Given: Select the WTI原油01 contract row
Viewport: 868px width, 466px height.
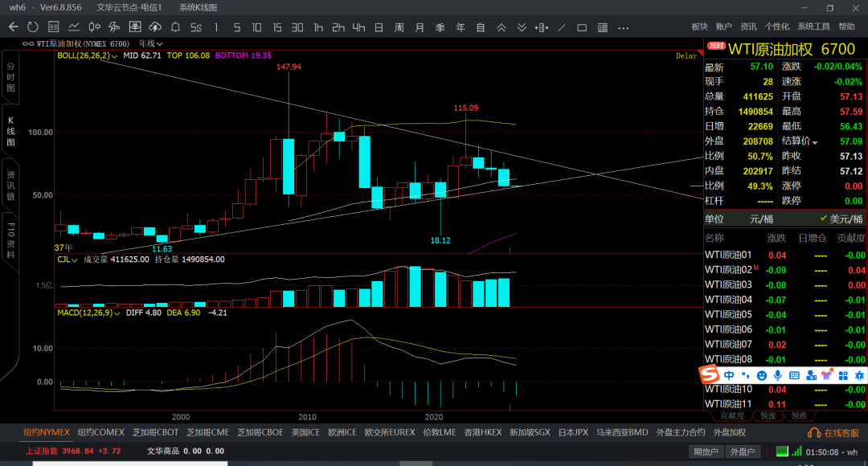Looking at the screenshot, I should coord(785,255).
